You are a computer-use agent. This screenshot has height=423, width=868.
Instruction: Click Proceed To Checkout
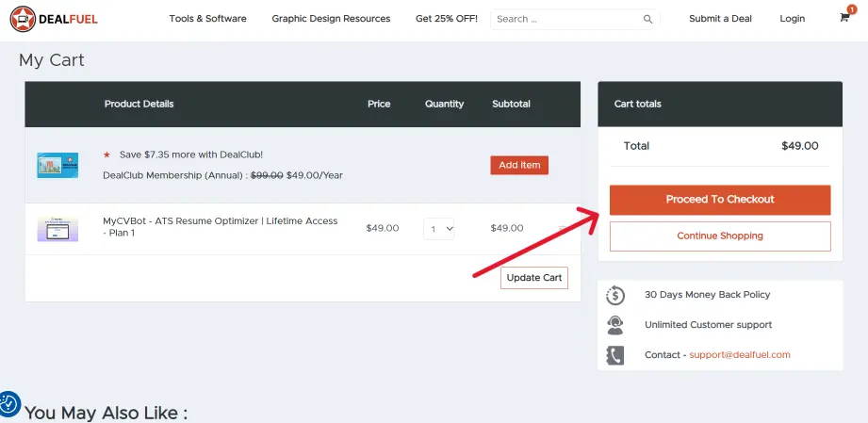point(720,200)
